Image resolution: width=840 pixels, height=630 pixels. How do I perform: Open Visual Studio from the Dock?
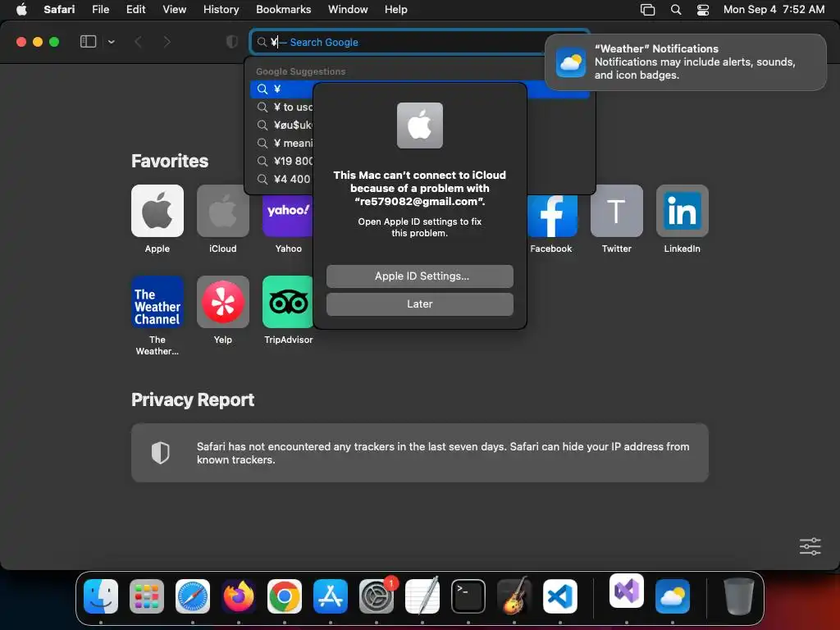pos(626,591)
